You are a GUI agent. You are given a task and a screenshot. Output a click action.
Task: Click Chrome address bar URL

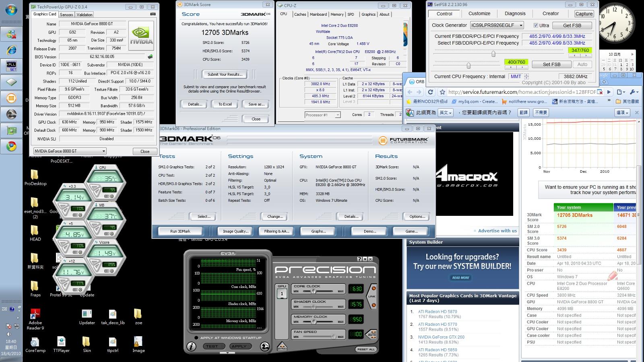522,92
